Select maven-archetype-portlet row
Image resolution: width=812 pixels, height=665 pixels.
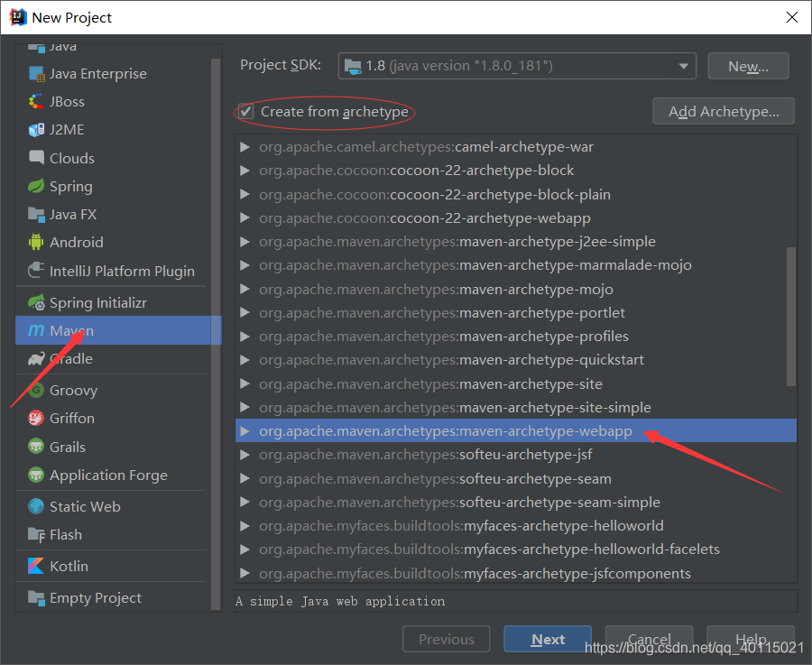click(516, 313)
